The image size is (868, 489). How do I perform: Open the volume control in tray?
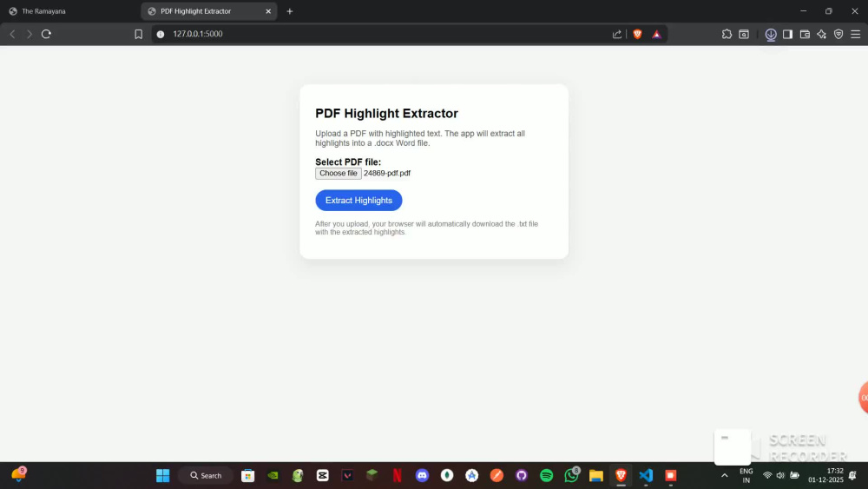(780, 475)
